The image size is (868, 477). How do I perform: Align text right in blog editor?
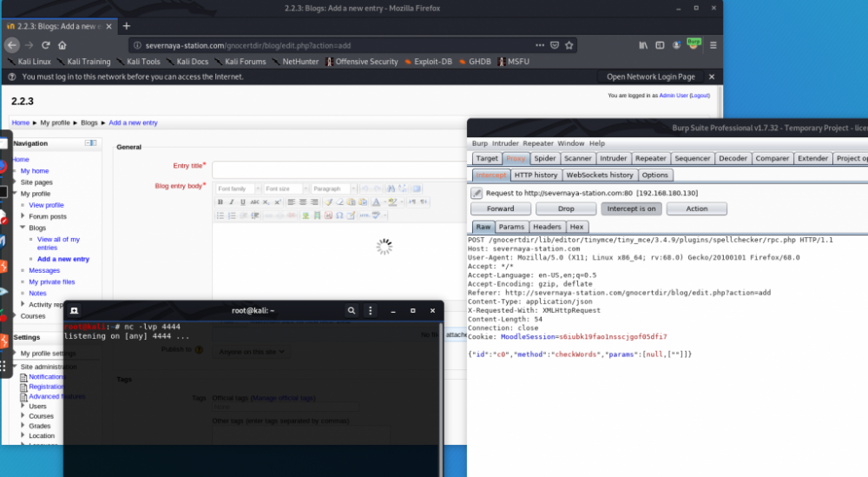[314, 202]
